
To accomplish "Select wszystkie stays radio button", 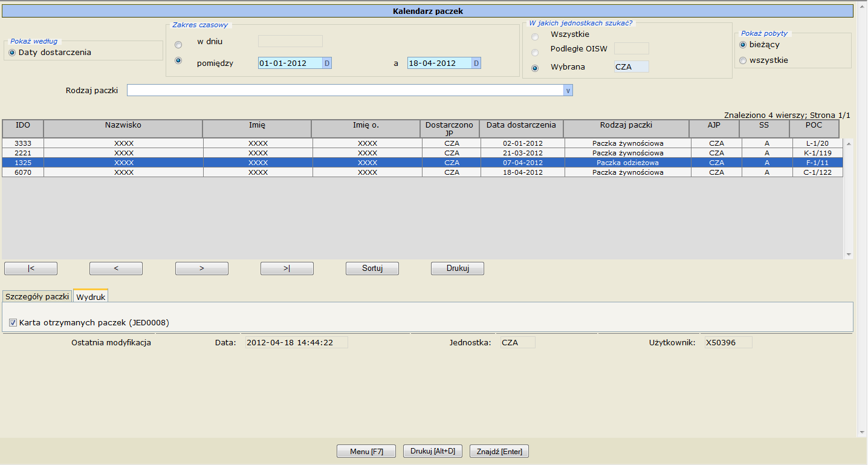I will point(743,60).
